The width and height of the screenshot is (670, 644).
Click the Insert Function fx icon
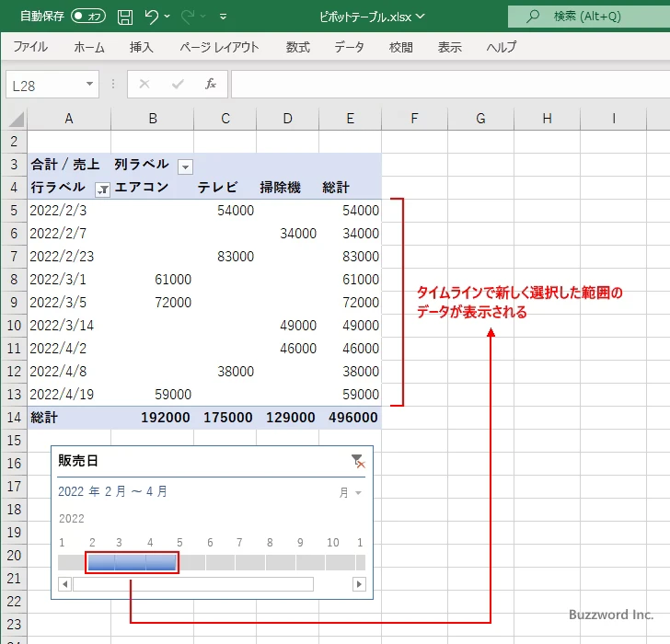(211, 84)
